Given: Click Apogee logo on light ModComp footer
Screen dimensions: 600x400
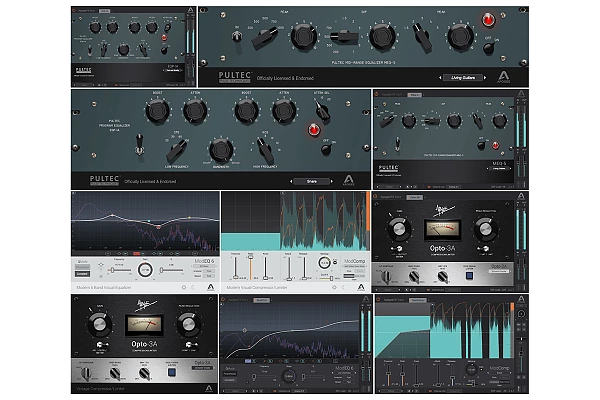Looking at the screenshot, I should [x=361, y=287].
